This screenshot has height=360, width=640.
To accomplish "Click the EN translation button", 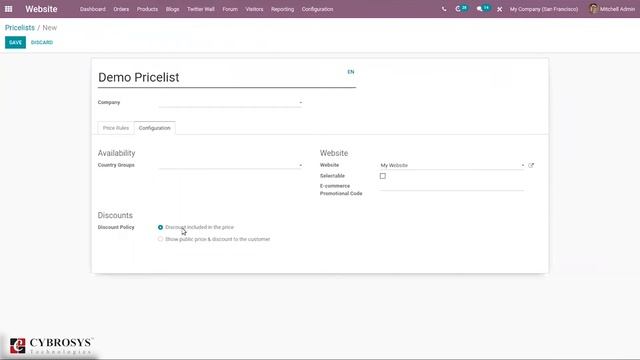I will coord(351,72).
